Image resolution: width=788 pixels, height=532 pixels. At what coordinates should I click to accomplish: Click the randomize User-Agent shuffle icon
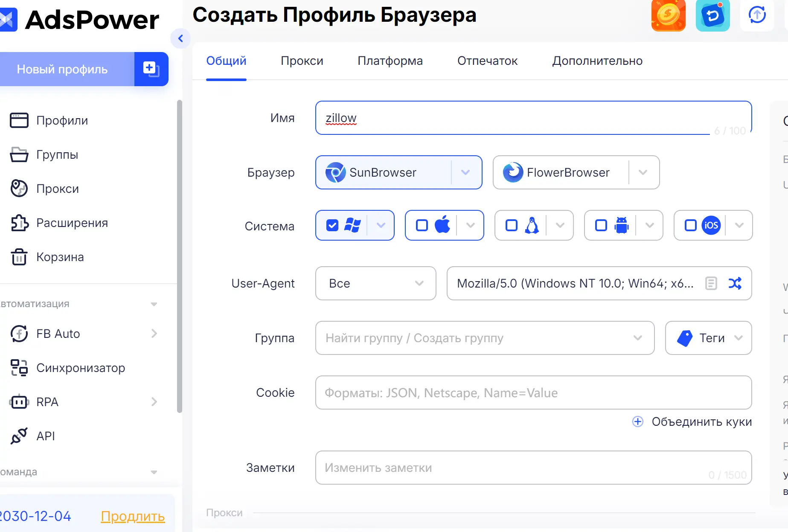(735, 283)
